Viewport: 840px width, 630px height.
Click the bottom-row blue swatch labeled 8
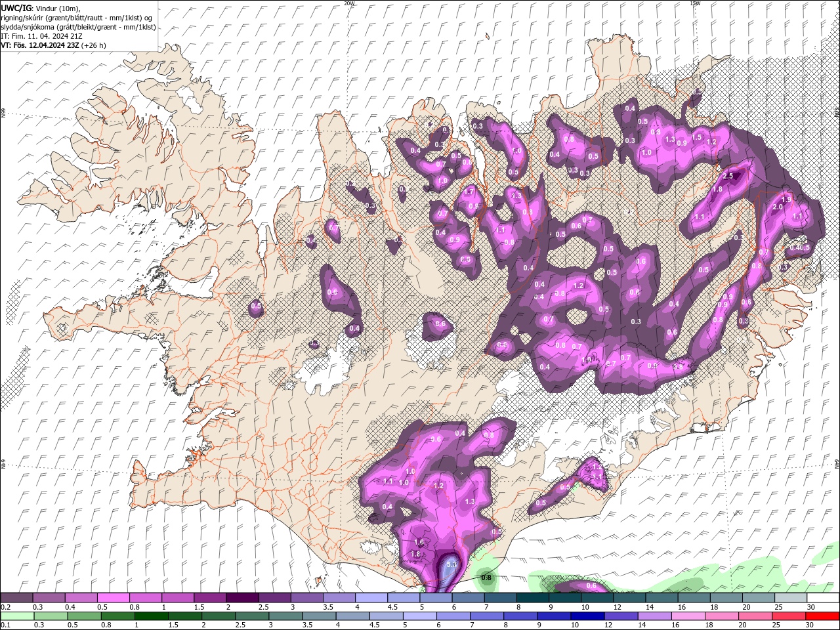click(519, 616)
